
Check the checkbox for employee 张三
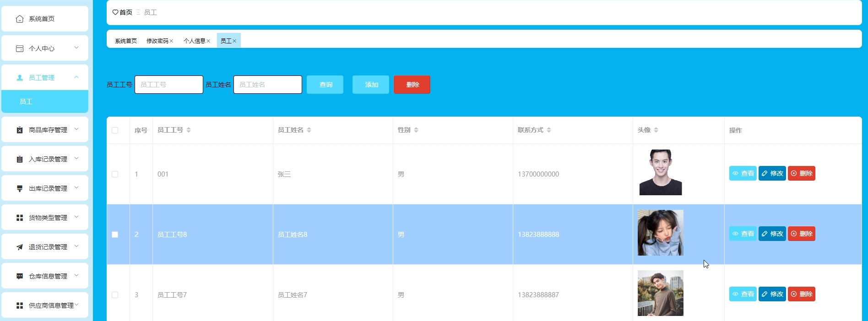[x=115, y=174]
